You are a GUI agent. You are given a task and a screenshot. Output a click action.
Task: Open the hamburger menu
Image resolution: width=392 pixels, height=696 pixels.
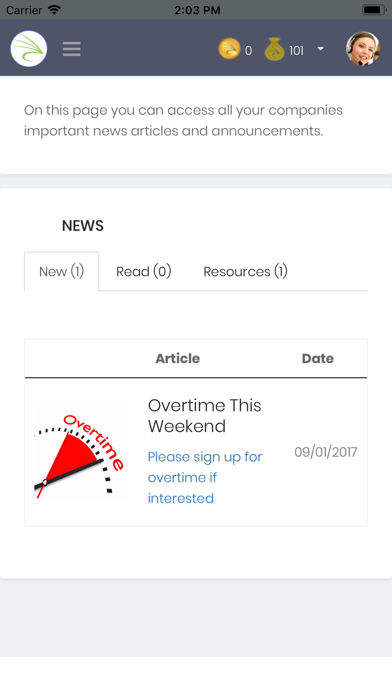(x=71, y=49)
